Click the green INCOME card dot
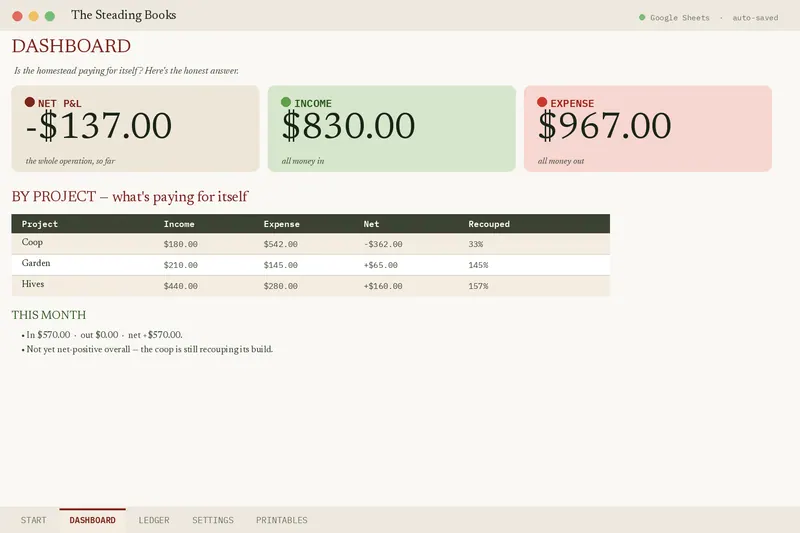 [x=286, y=102]
